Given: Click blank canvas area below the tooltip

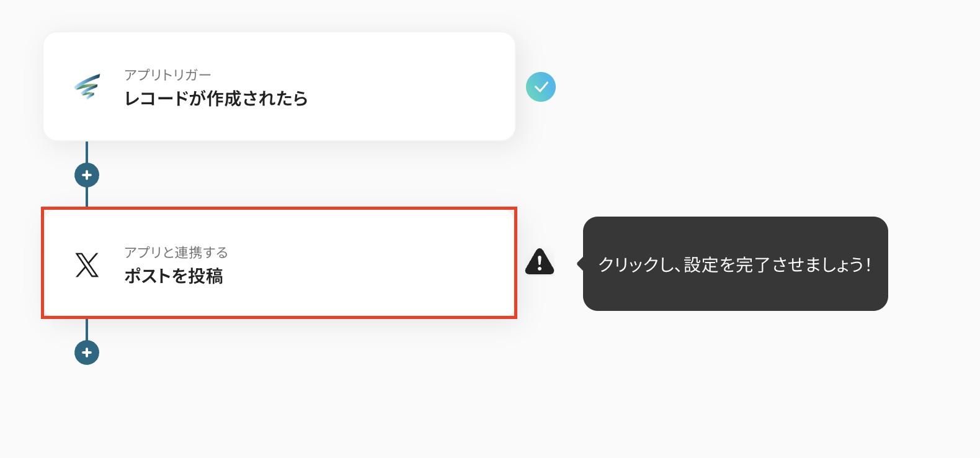Looking at the screenshot, I should point(735,385).
